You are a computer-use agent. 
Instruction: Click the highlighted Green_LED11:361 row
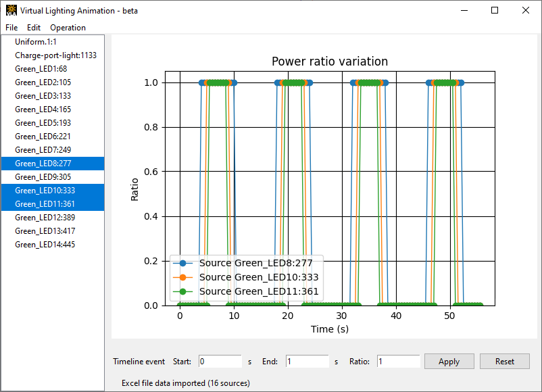pos(53,203)
